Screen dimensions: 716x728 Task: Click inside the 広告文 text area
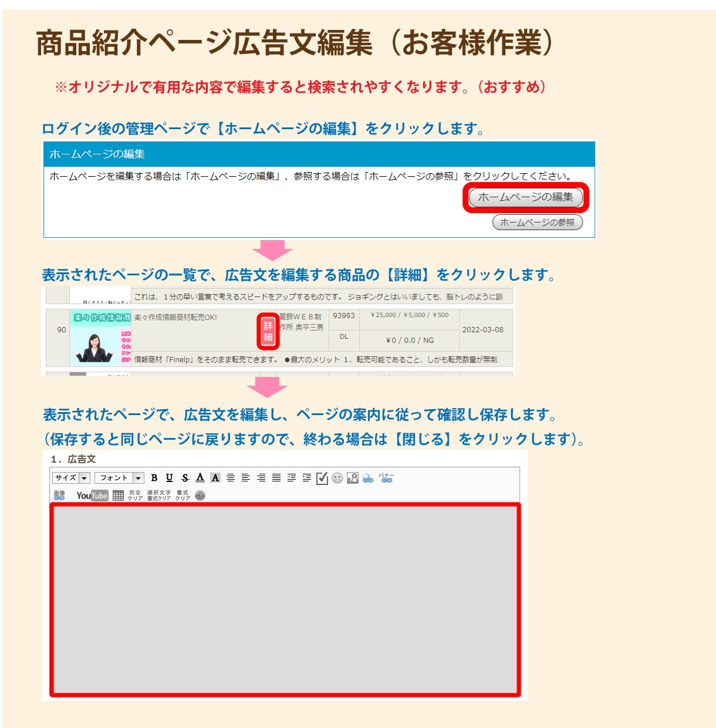click(x=285, y=599)
